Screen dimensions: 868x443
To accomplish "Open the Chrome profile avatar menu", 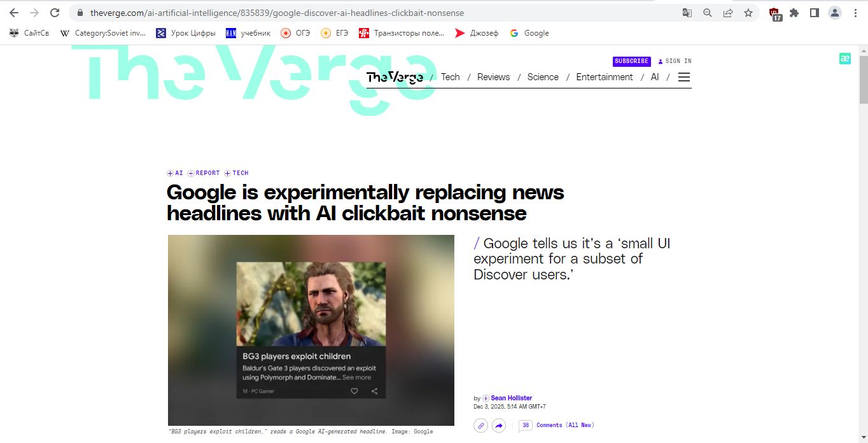I will pyautogui.click(x=834, y=13).
